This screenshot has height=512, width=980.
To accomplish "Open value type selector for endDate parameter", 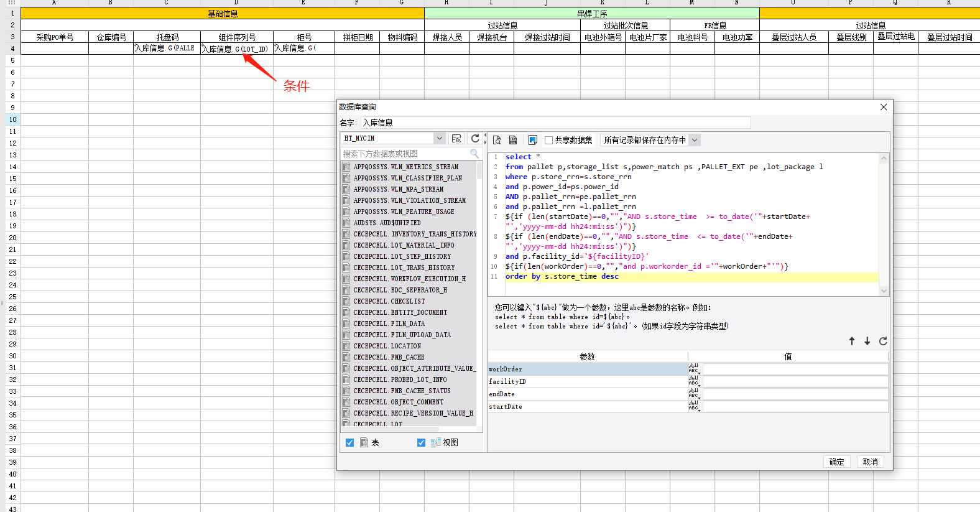I will [694, 394].
